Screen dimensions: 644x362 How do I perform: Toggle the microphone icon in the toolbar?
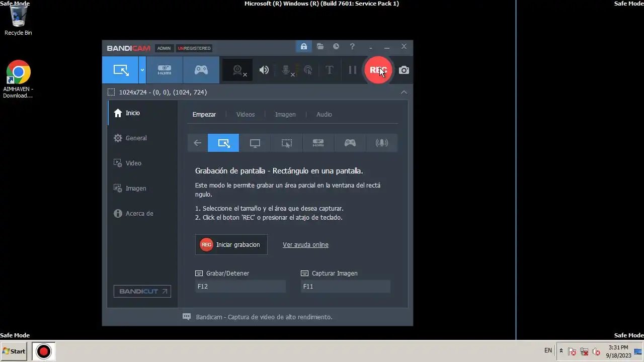coord(287,70)
